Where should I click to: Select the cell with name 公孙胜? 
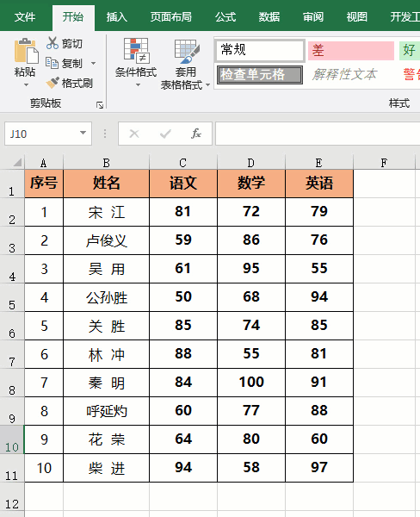(x=106, y=297)
